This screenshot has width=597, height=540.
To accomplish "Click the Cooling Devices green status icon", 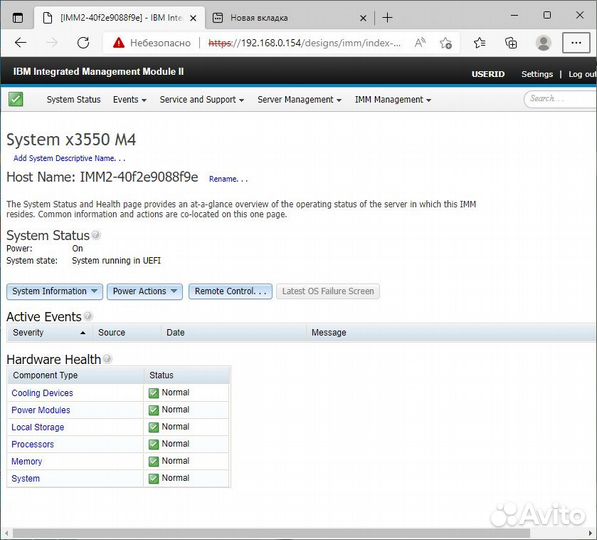I will coord(154,393).
